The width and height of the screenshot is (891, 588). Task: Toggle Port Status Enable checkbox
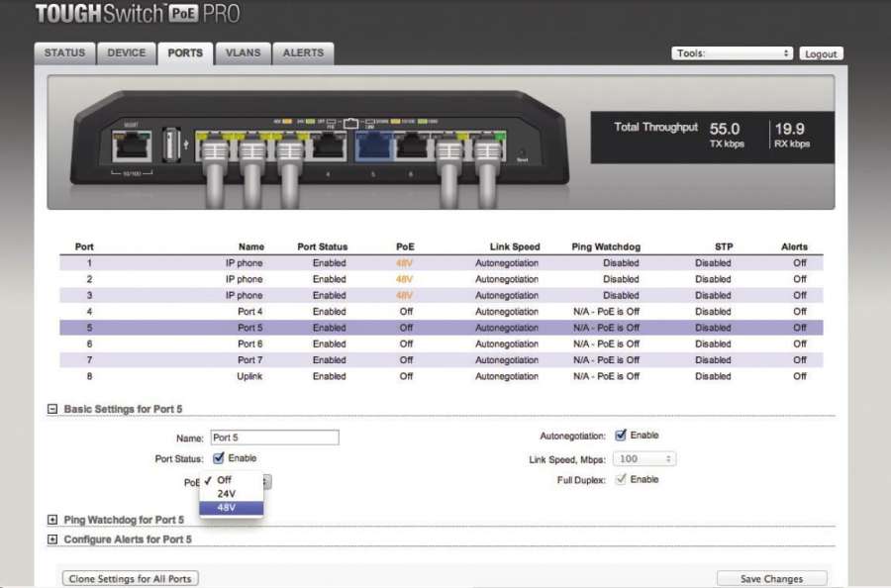coord(218,458)
